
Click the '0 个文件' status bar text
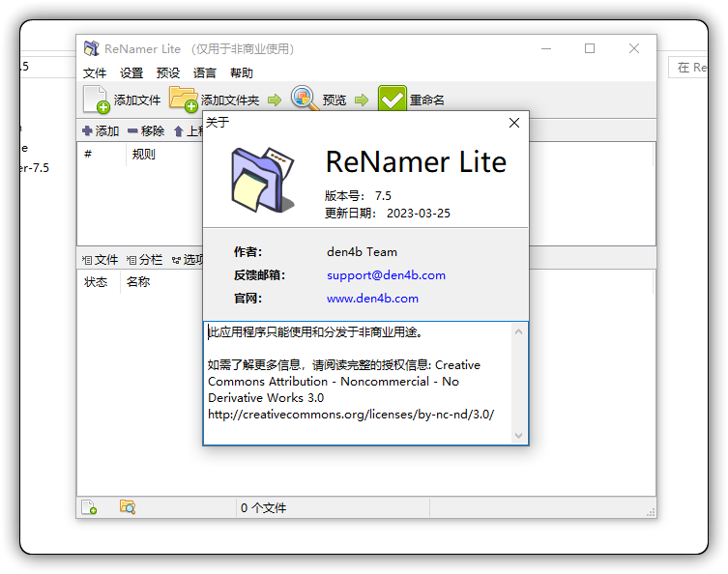pyautogui.click(x=263, y=508)
